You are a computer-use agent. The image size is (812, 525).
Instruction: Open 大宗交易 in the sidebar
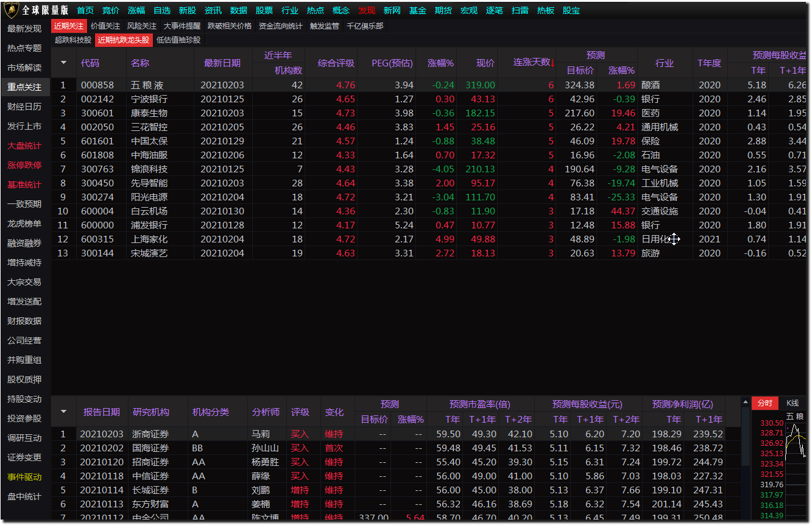click(x=25, y=282)
